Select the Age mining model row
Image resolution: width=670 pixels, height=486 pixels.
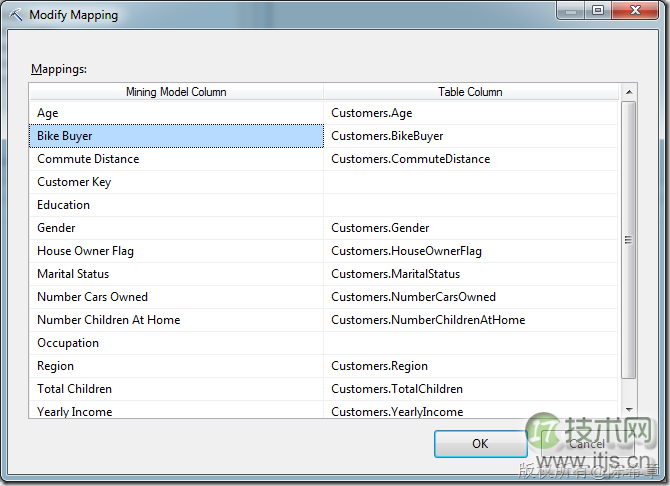point(176,113)
